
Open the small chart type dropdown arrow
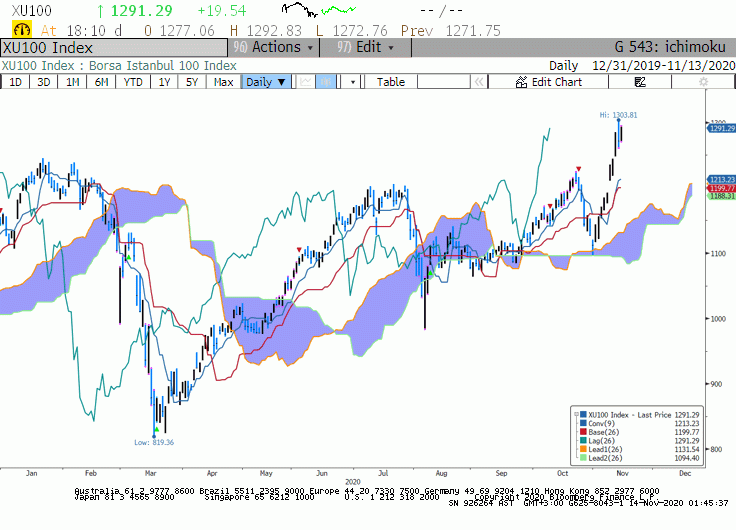coord(353,83)
